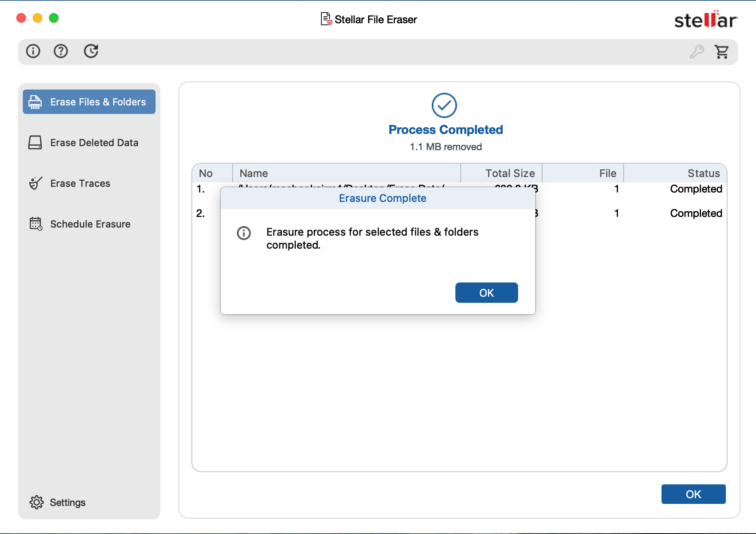
Task: Click the update wizard icon in toolbar
Action: 91,51
